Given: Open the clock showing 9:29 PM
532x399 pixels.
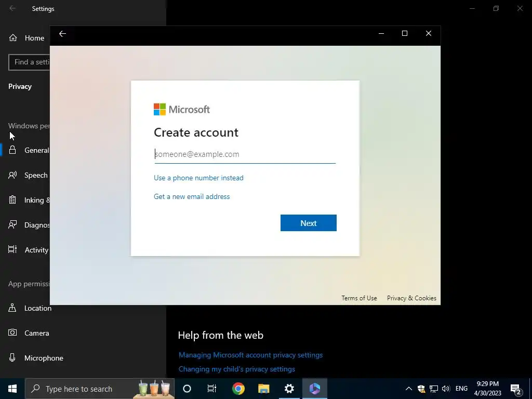Looking at the screenshot, I should (x=487, y=389).
